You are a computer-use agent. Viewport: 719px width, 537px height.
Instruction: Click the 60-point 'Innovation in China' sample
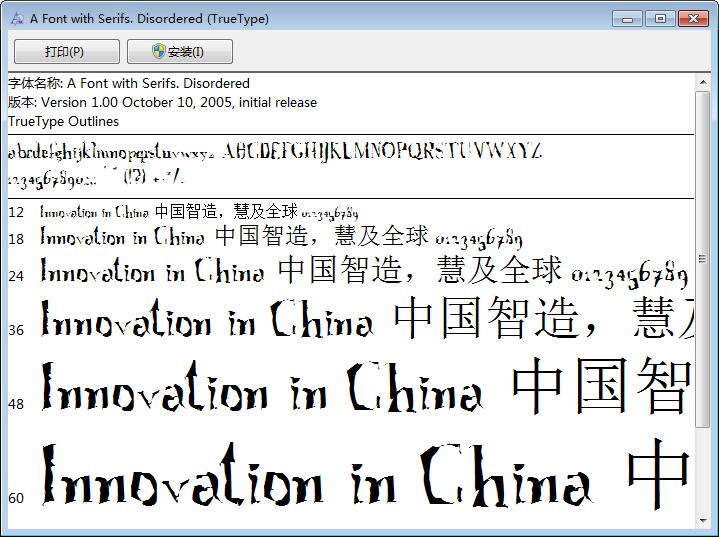pyautogui.click(x=317, y=475)
